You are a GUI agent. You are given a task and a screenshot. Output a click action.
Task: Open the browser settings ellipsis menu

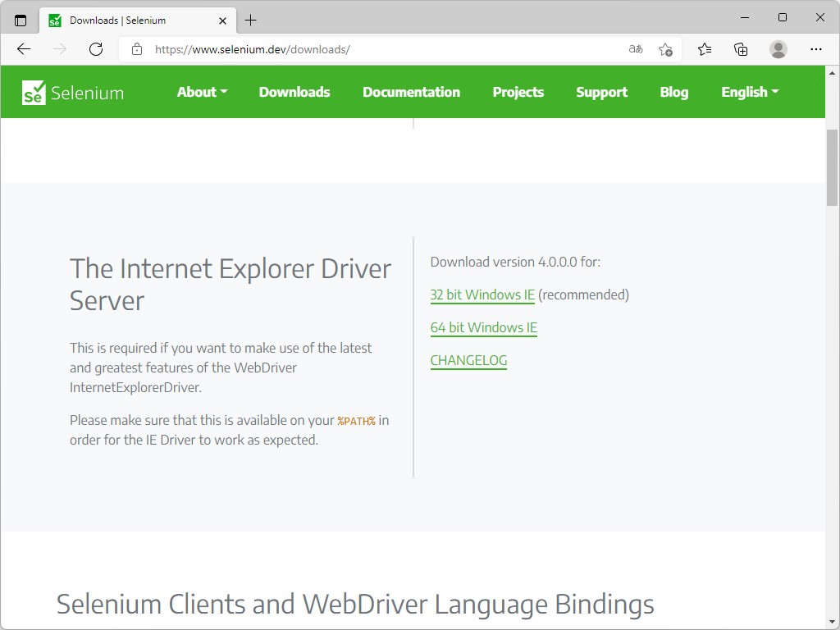tap(816, 49)
